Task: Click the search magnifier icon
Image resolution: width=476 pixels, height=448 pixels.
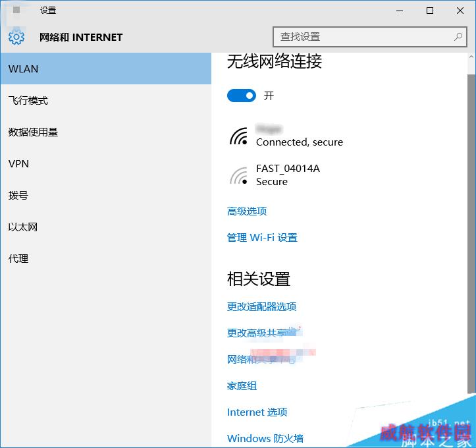Action: (x=458, y=37)
